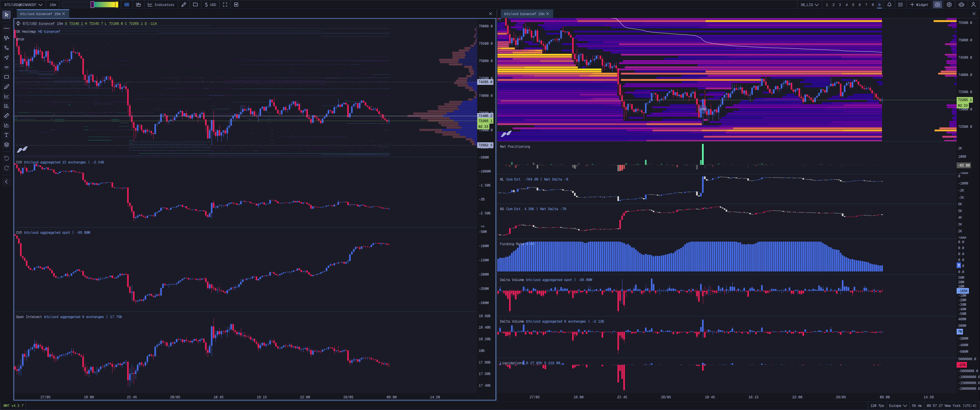Select the cursor pointer tool
The height and width of the screenshot is (410, 980).
7,15
